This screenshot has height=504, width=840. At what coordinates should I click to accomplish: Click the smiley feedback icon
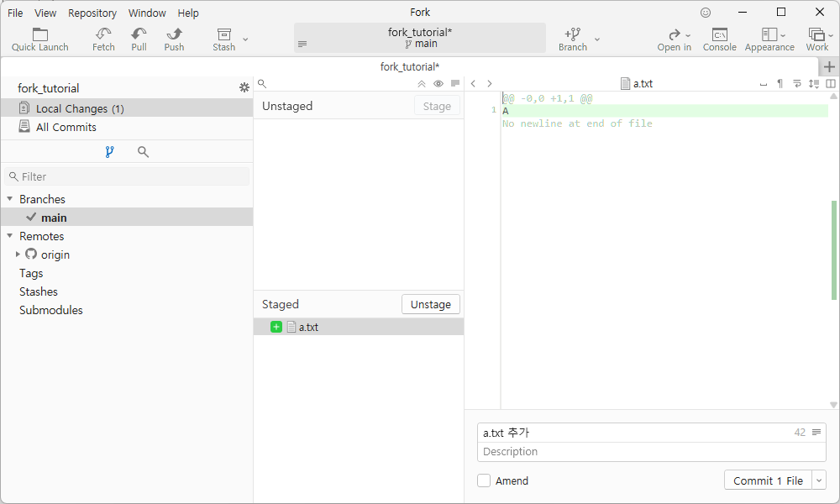706,13
